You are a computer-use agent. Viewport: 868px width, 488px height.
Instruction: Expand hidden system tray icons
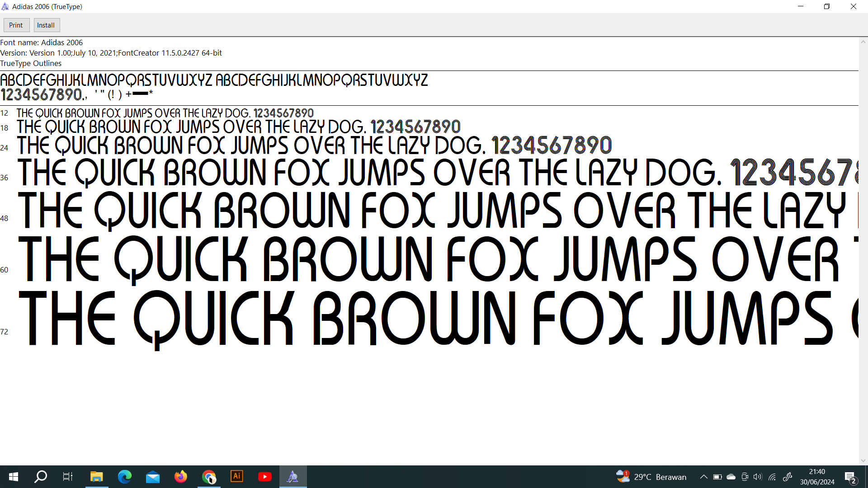[703, 477]
